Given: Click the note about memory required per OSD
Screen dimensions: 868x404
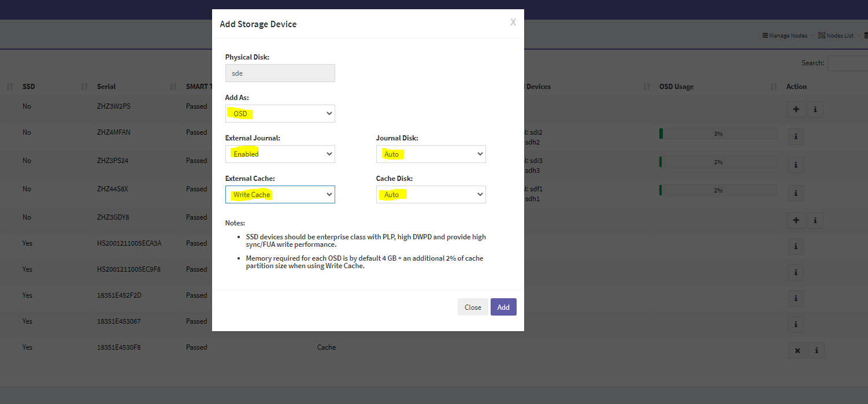Looking at the screenshot, I should [x=365, y=262].
